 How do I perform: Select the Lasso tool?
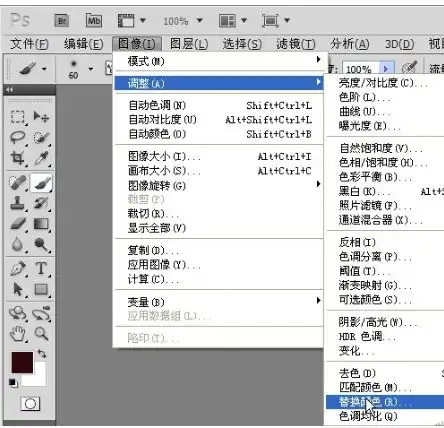[x=18, y=137]
